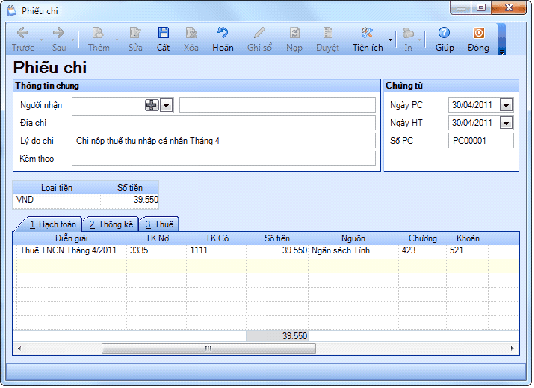
Task: Save the voucher with Cất
Action: point(163,39)
